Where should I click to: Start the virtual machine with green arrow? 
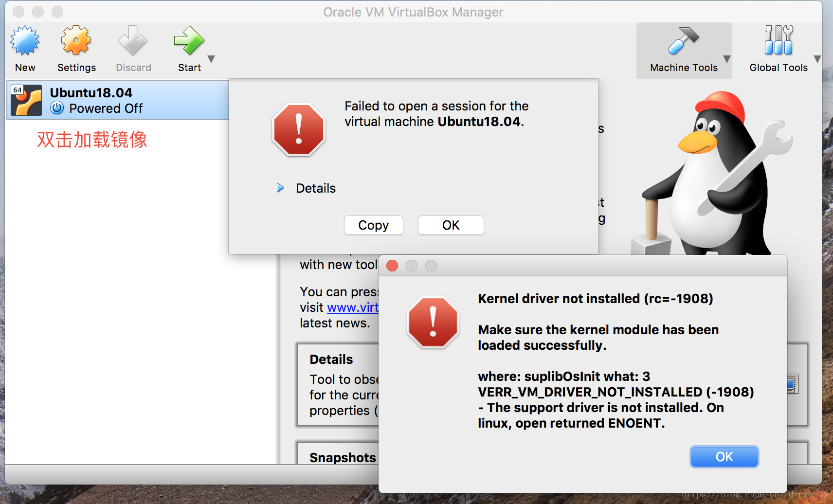[x=189, y=40]
